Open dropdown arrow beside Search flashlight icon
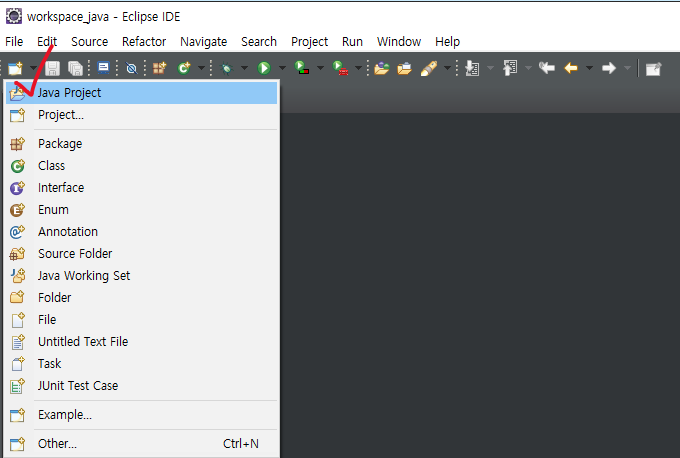 pos(447,68)
